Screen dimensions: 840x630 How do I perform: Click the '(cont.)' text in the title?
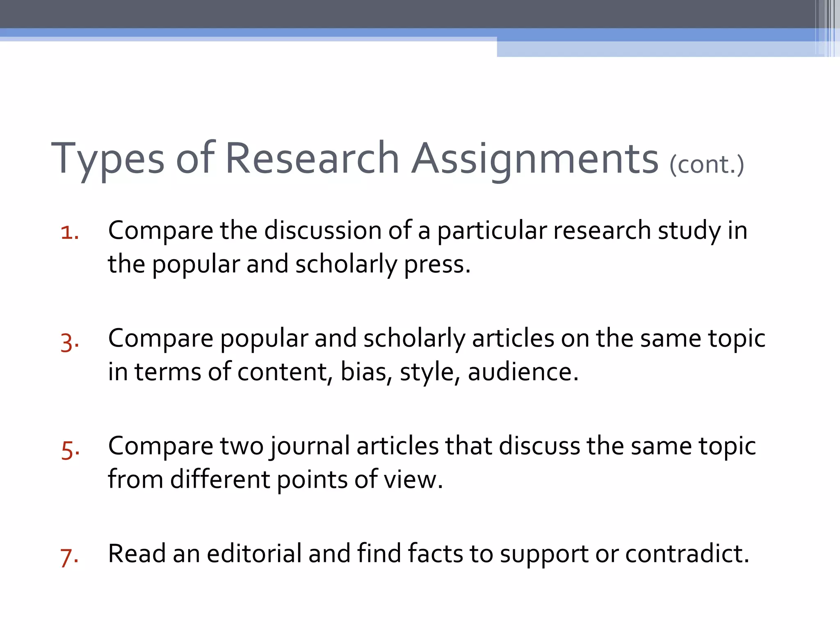pos(707,165)
